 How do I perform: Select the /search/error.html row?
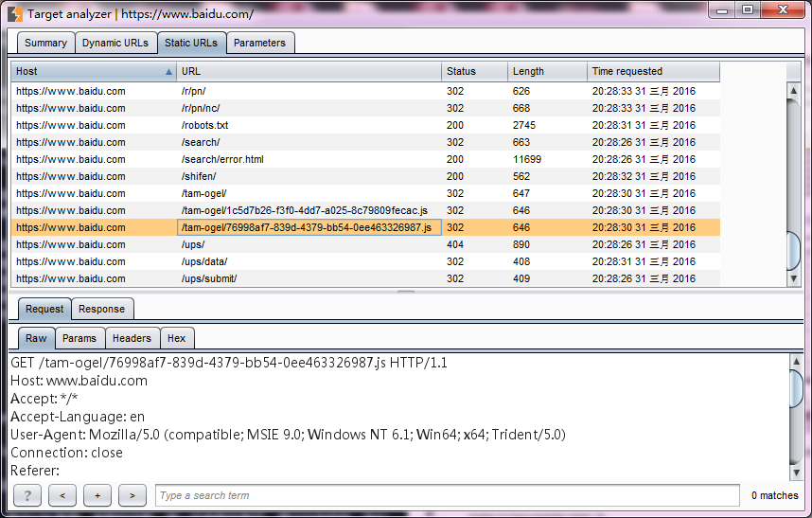click(x=365, y=159)
